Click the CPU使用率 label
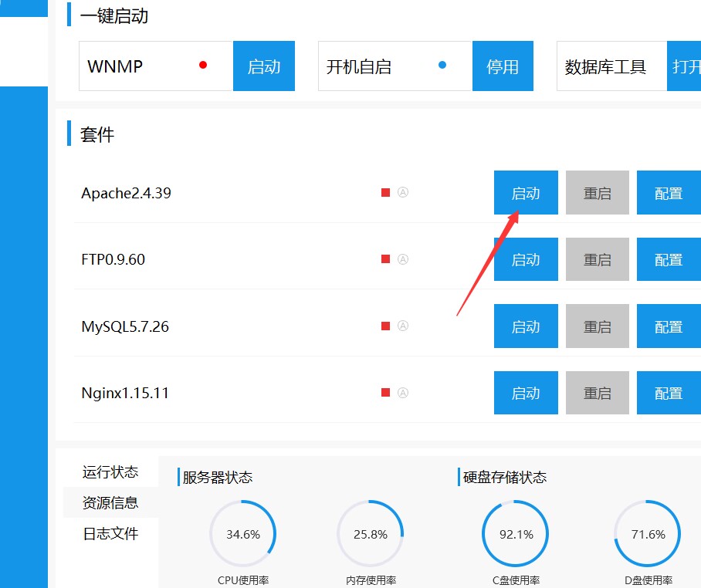This screenshot has height=588, width=701. (243, 580)
